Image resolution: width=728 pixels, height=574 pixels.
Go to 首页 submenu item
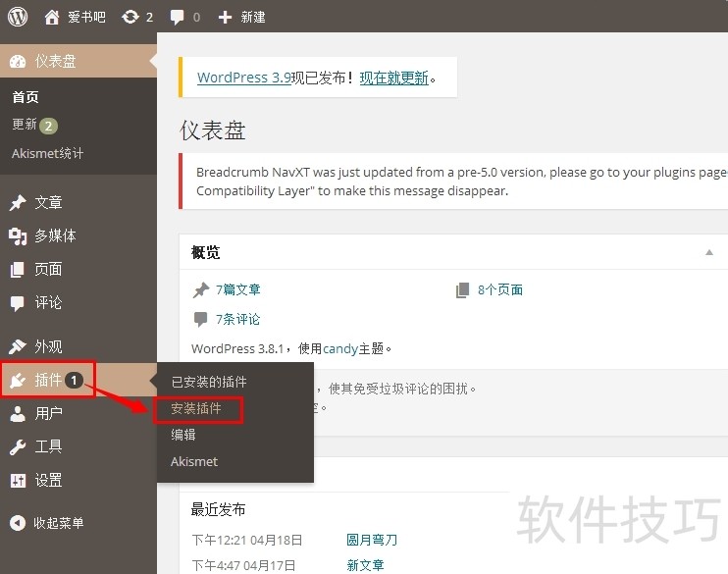26,97
